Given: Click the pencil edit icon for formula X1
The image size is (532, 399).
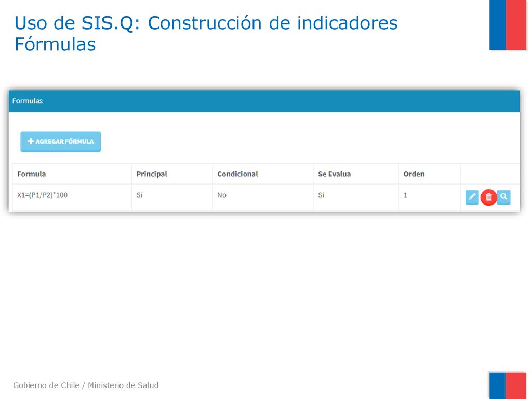Looking at the screenshot, I should pyautogui.click(x=472, y=197).
